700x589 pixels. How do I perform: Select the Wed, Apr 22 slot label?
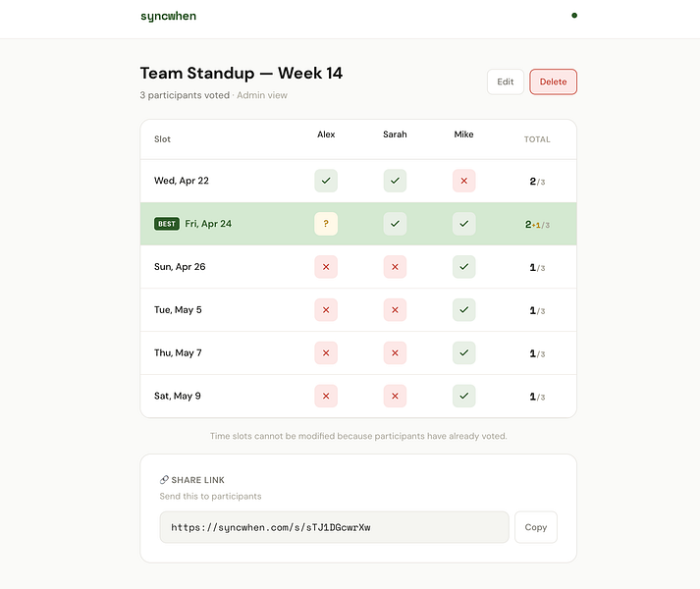pos(182,181)
